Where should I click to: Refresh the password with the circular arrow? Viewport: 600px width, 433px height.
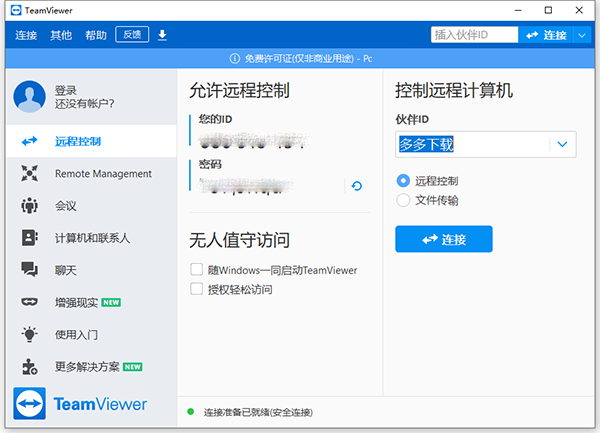357,186
